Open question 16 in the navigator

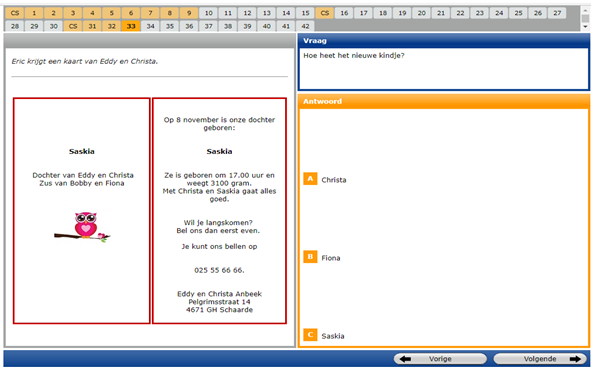(344, 13)
